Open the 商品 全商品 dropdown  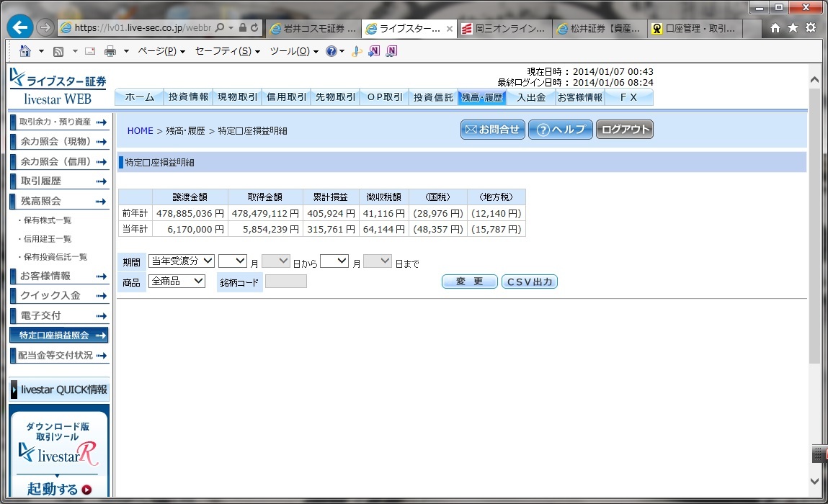177,282
